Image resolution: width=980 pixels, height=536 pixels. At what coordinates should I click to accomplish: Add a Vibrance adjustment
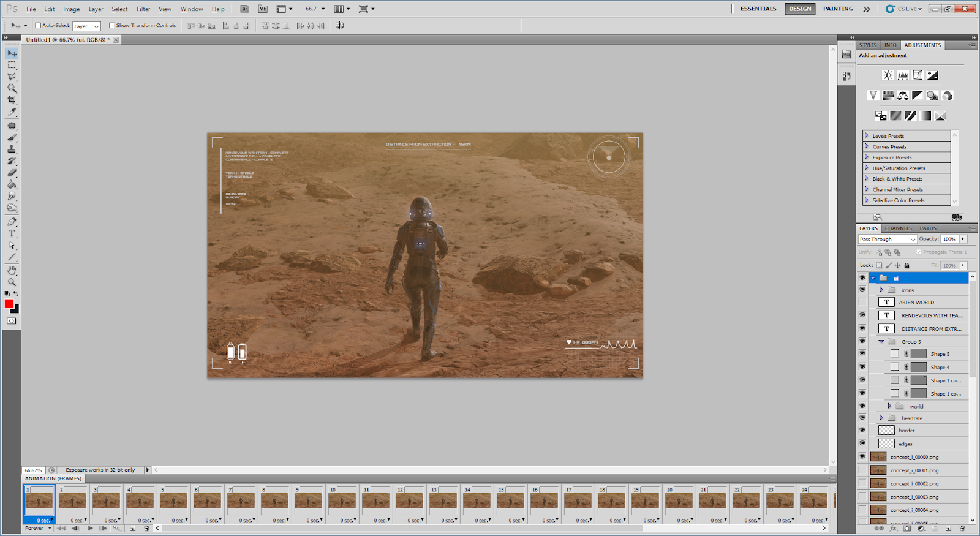pyautogui.click(x=873, y=96)
